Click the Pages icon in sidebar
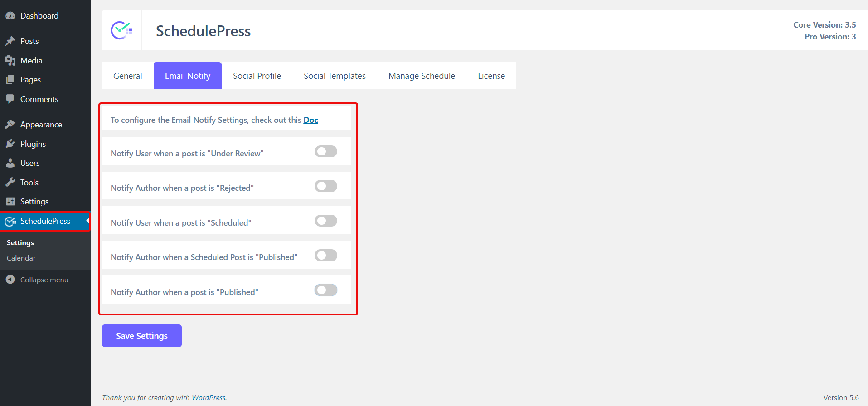 10,80
